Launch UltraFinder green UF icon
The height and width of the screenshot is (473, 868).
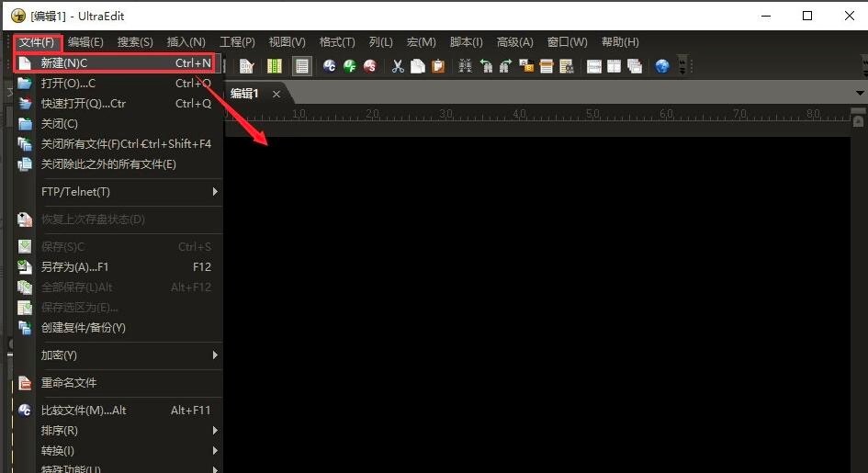click(350, 66)
